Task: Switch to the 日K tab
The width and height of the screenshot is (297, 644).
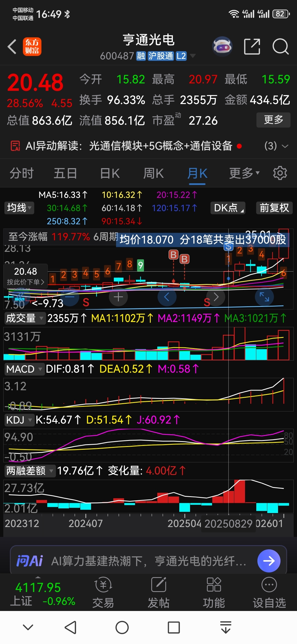Action: click(x=110, y=173)
